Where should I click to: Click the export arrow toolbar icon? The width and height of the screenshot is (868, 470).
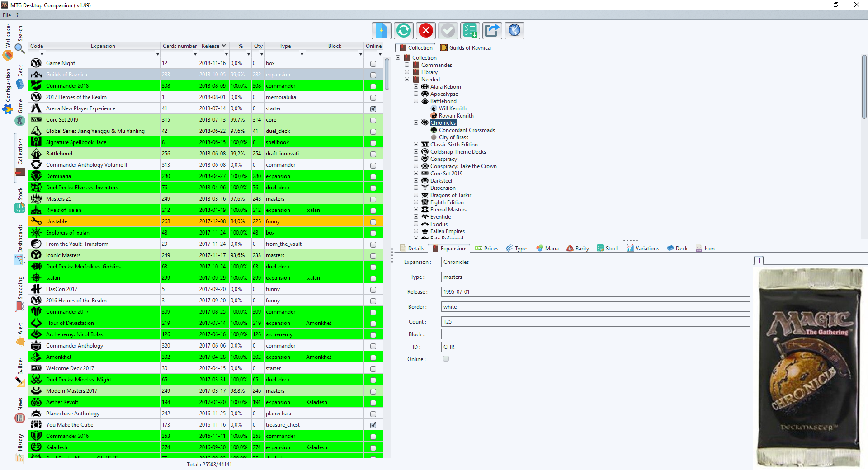492,31
